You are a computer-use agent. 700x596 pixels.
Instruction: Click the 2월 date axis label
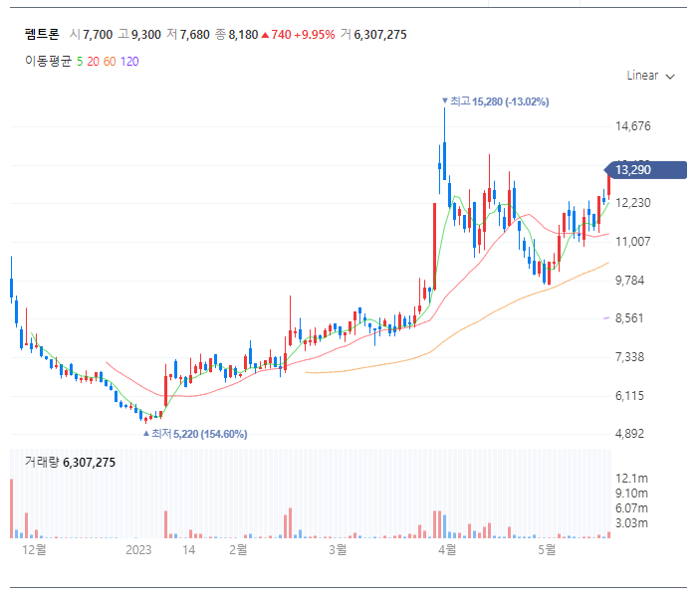click(238, 549)
